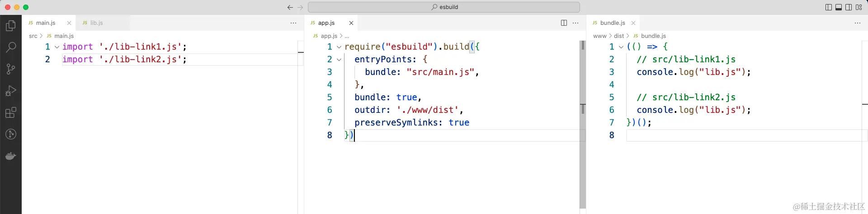Open more actions for bundle.js editor group
Viewport: 868px width, 214px height.
click(858, 23)
